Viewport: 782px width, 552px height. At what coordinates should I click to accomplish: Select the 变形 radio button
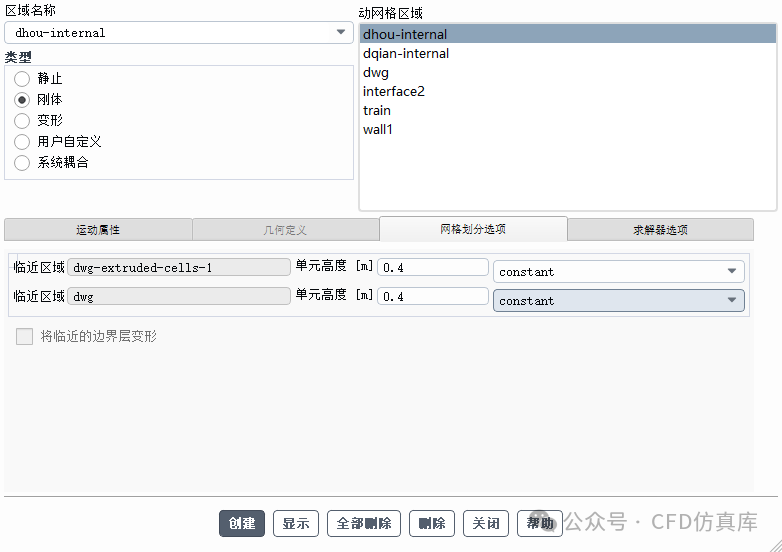tap(22, 121)
